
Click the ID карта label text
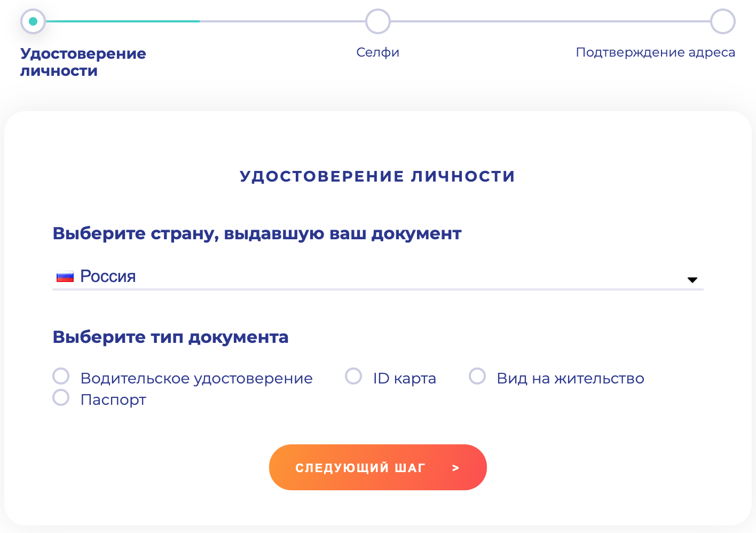point(404,378)
